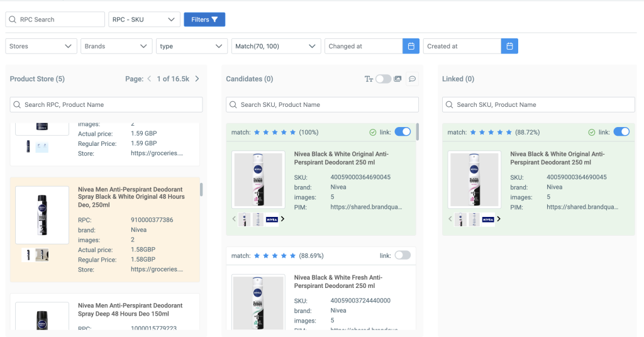Select second small thumbnail under Nivea Men 250ml
Image resolution: width=644 pixels, height=337 pixels.
[x=42, y=255]
